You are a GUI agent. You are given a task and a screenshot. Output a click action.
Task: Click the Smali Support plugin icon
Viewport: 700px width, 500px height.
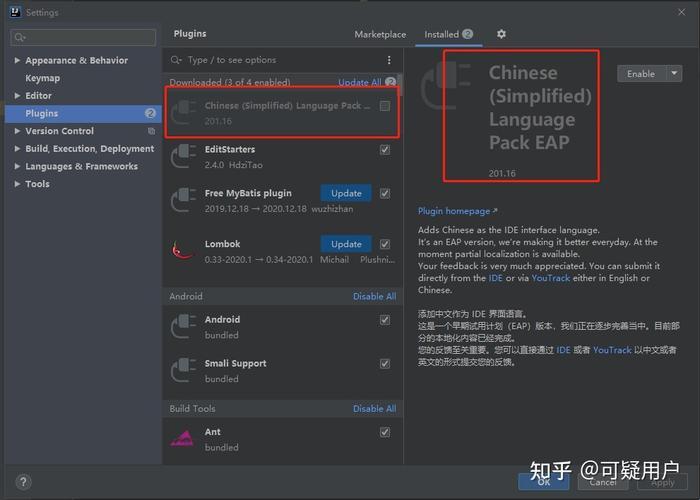[x=183, y=370]
